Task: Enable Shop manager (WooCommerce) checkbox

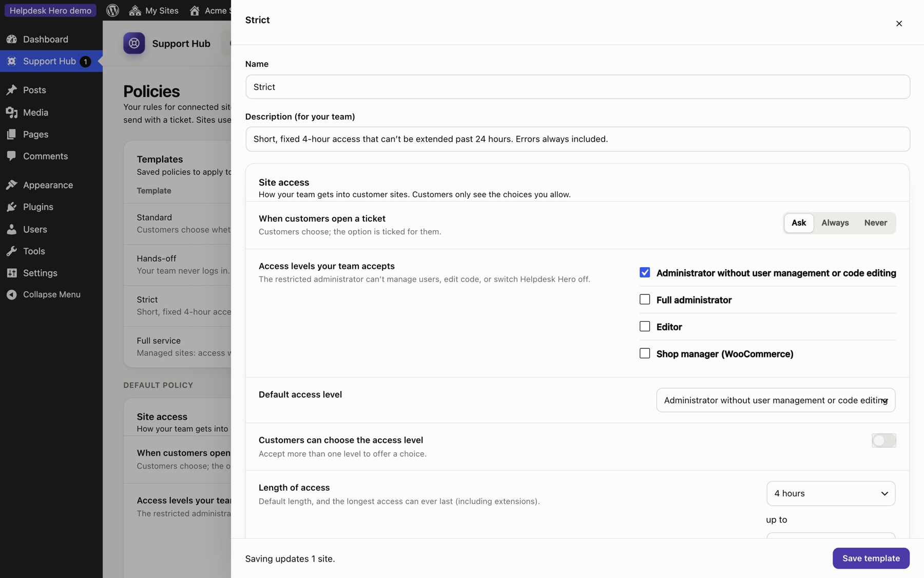Action: tap(645, 353)
